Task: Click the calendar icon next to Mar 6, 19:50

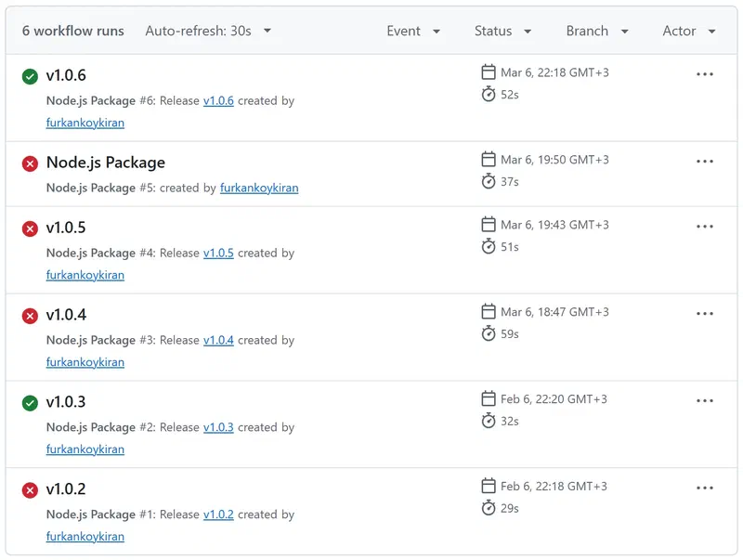Action: point(489,159)
